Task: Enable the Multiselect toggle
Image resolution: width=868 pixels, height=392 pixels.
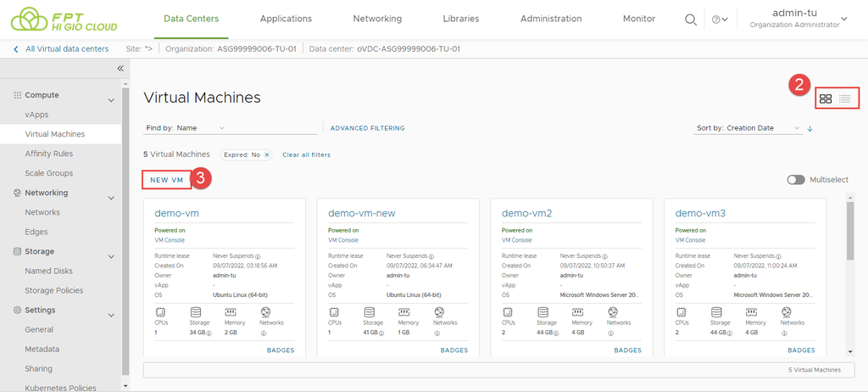Action: 796,180
